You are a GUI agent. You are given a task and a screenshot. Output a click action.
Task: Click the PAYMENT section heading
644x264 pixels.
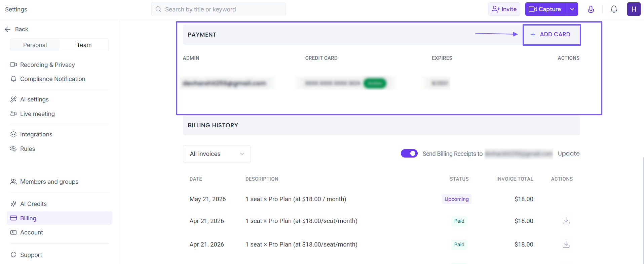202,35
